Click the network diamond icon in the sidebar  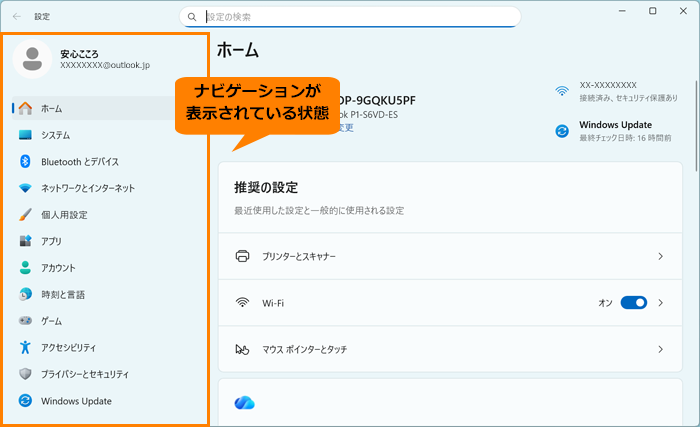25,188
